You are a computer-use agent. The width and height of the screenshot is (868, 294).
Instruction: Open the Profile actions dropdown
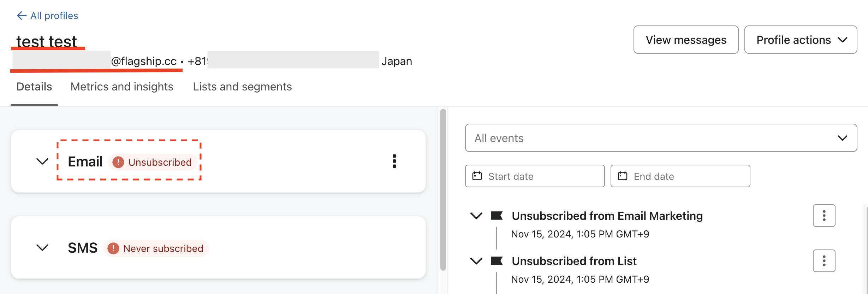point(801,40)
